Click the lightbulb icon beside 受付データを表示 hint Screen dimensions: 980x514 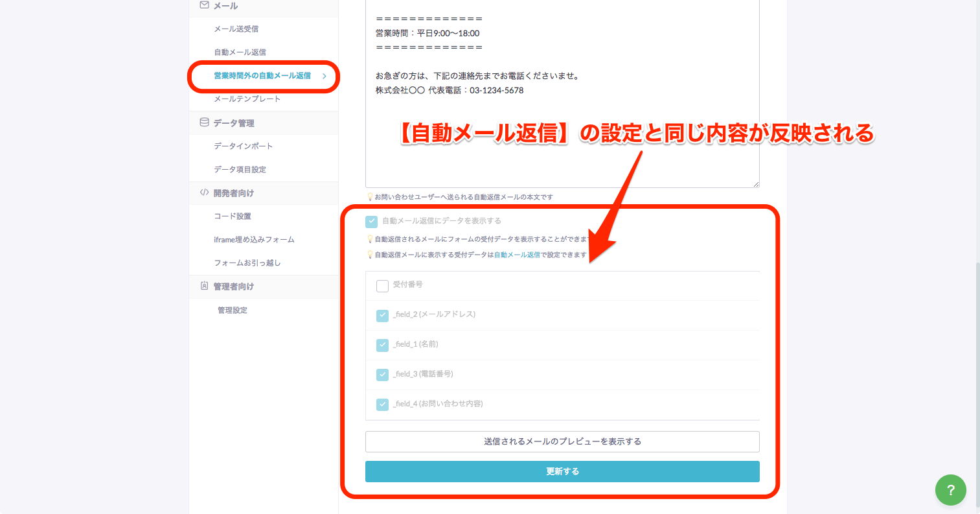[369, 239]
